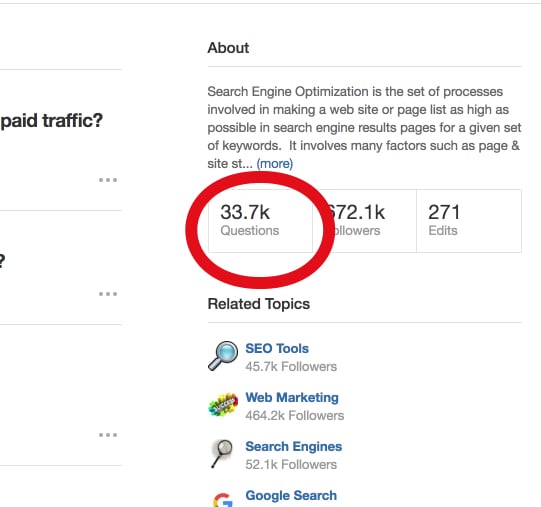The width and height of the screenshot is (541, 507).
Task: Open the SEO Tools topic link
Action: click(277, 348)
